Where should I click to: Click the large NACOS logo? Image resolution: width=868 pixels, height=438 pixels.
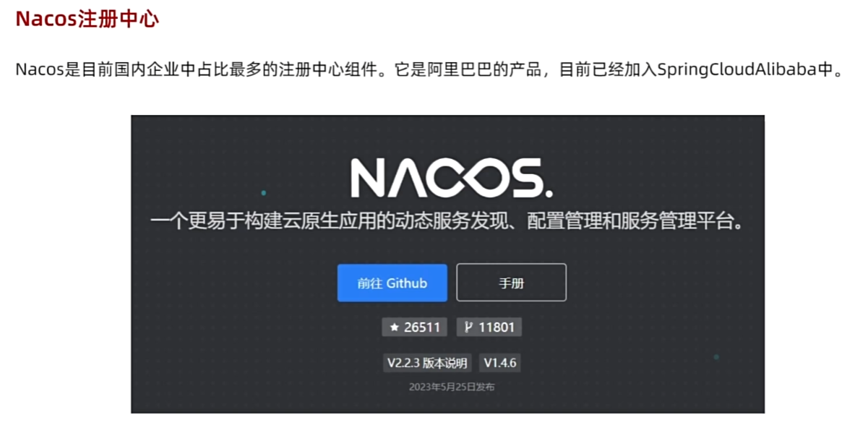click(x=452, y=178)
